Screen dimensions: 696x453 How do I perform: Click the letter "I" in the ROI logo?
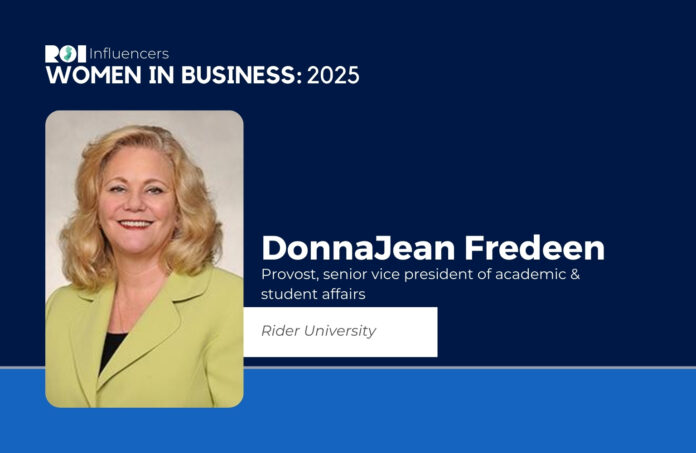81,54
